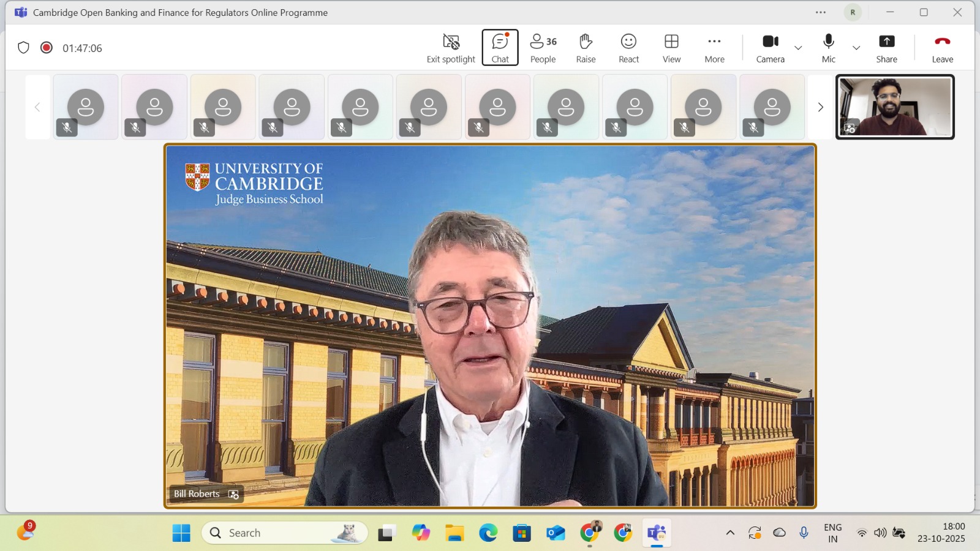Change the meeting View layout
980x551 pixels.
click(671, 48)
